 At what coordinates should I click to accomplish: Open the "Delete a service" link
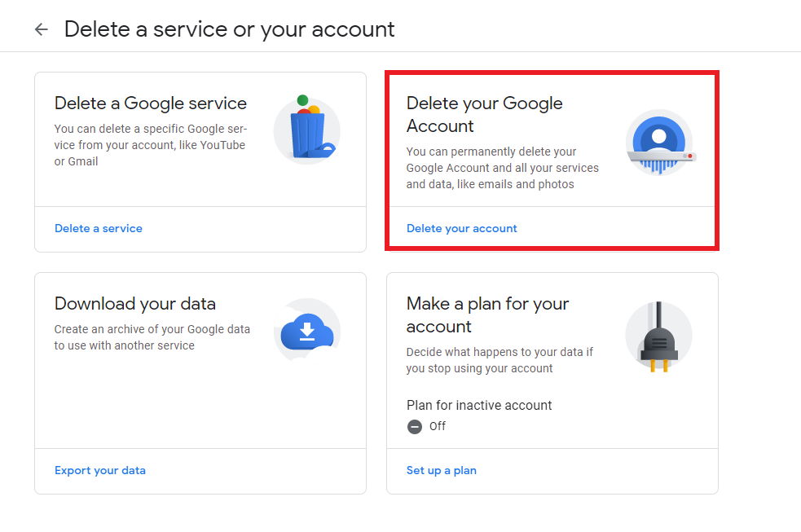click(x=99, y=228)
